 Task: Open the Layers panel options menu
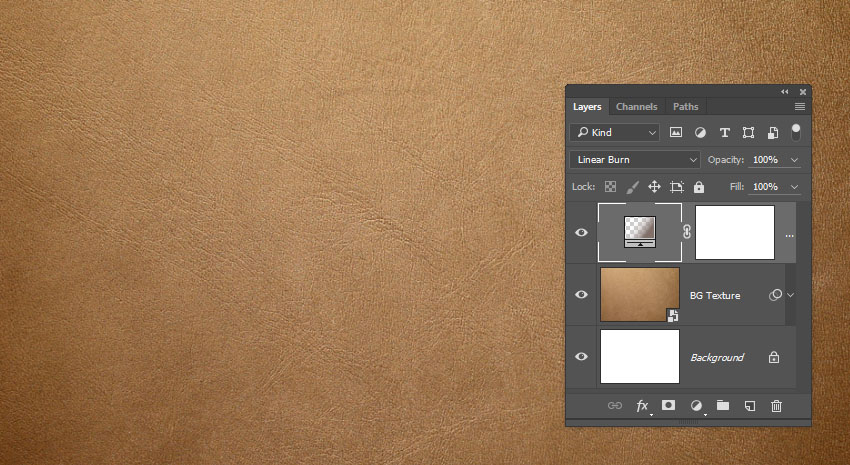click(800, 107)
